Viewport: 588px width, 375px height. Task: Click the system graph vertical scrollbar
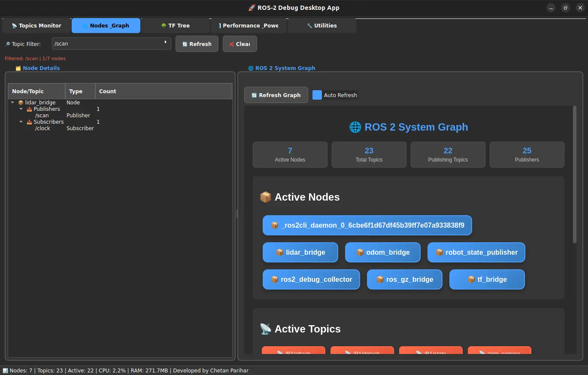575,174
